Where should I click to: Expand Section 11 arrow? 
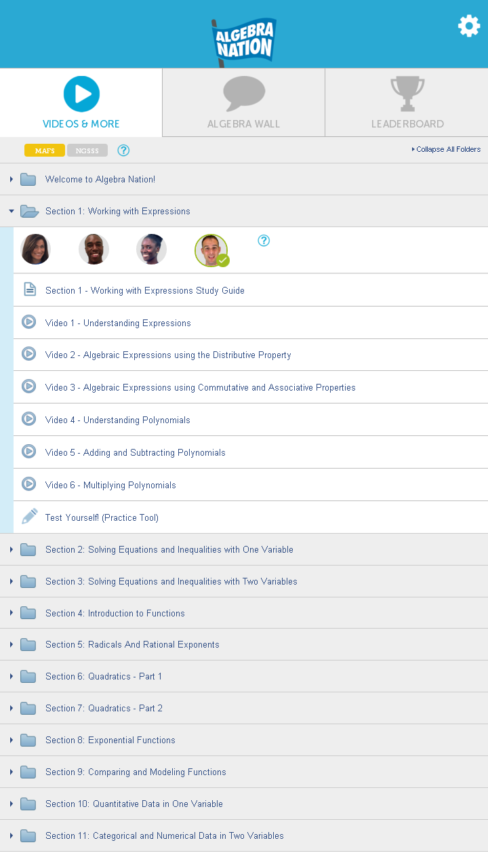[12, 835]
